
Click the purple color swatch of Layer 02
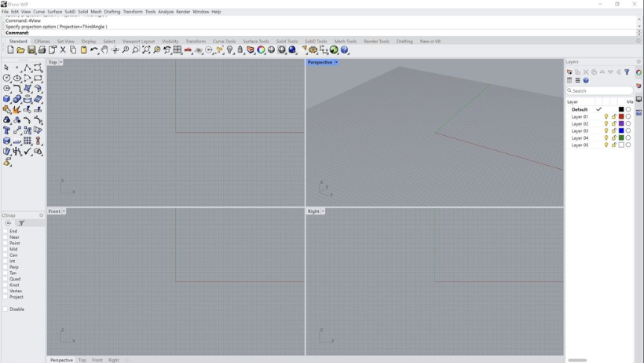click(621, 123)
